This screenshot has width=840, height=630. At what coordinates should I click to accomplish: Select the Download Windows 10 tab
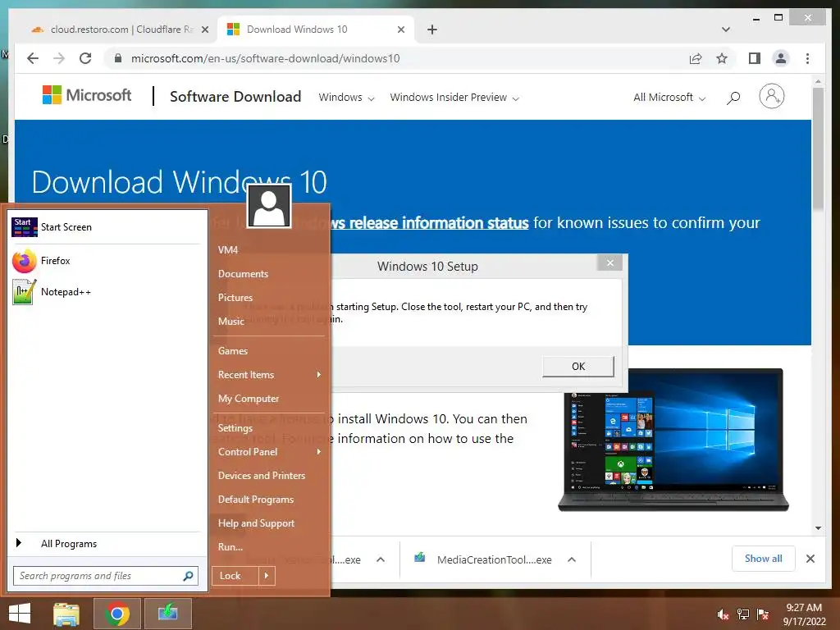(316, 30)
